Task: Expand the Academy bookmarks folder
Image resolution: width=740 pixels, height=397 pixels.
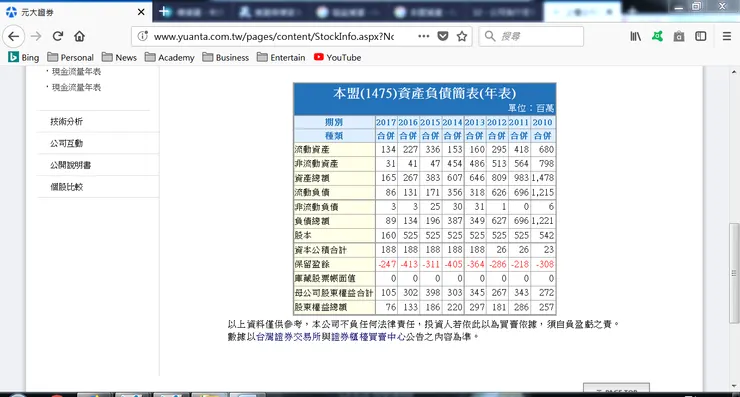Action: (x=169, y=58)
